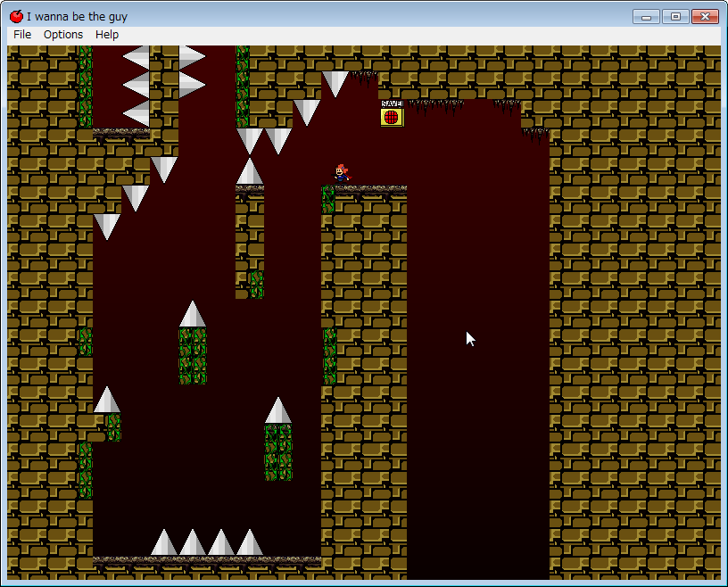Viewport: 728px width, 587px height.
Task: Open the File menu
Action: (x=22, y=35)
